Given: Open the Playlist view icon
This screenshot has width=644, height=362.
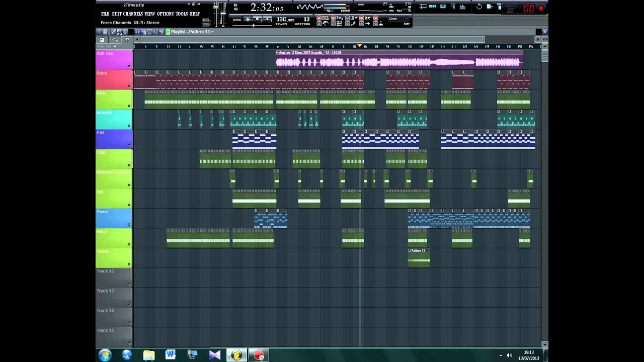Looking at the screenshot, I should (423, 7).
